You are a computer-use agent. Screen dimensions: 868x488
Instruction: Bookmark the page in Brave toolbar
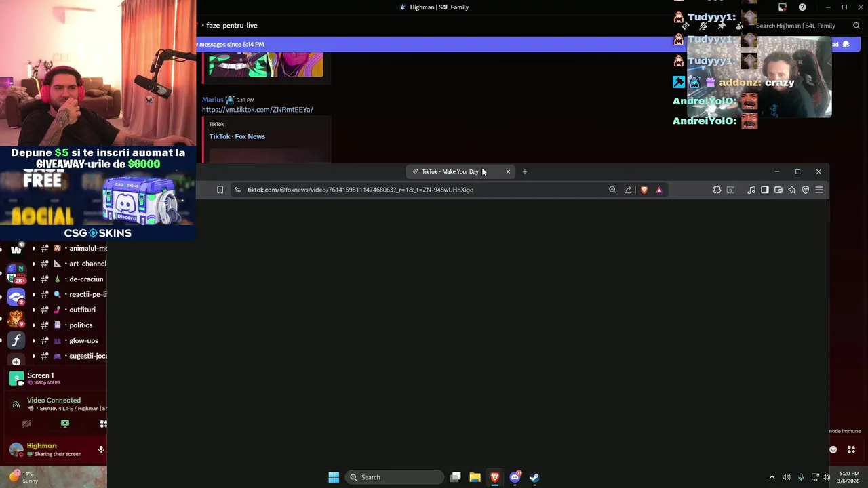220,190
